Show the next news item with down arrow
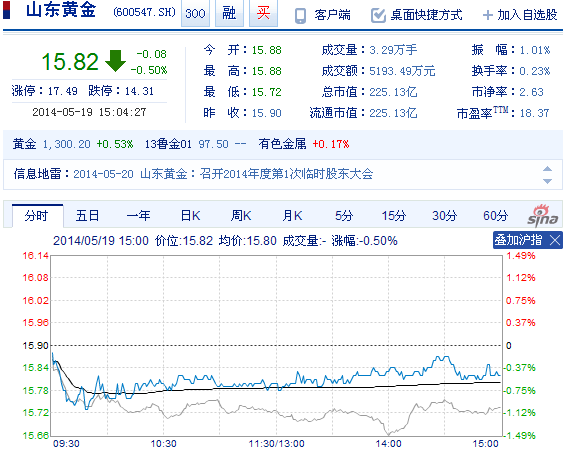The image size is (564, 452). pyautogui.click(x=547, y=181)
